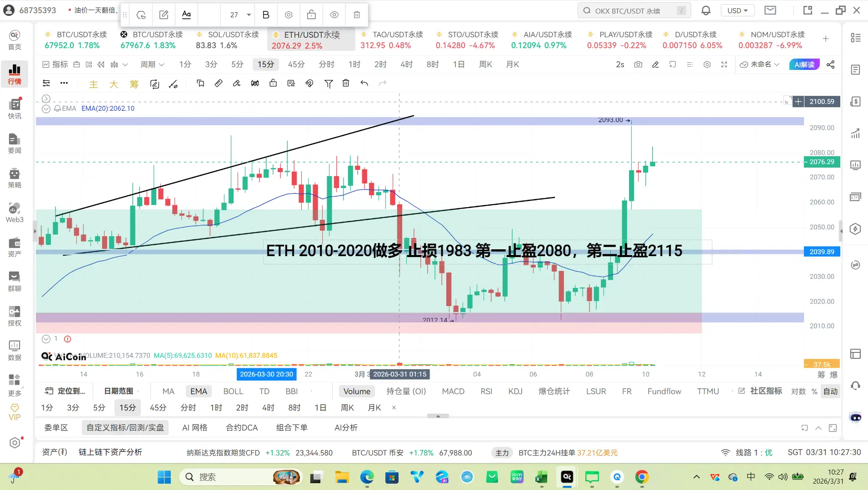868x490 pixels.
Task: Open the 资产 assets wallet section
Action: (x=15, y=247)
